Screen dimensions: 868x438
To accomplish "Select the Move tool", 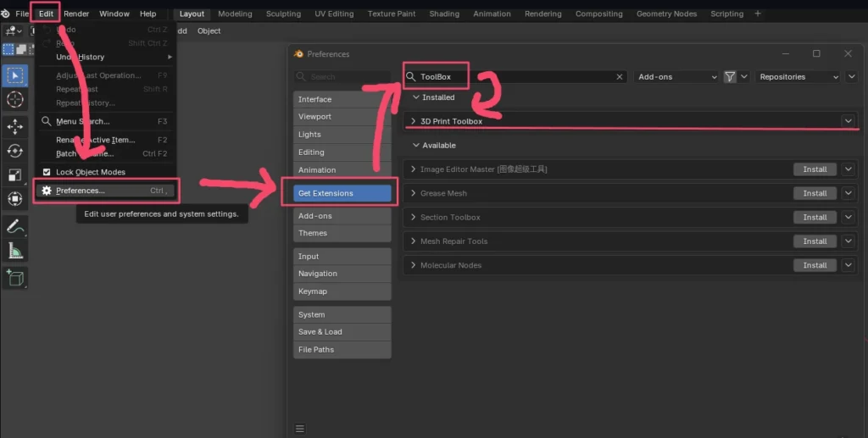I will [15, 126].
